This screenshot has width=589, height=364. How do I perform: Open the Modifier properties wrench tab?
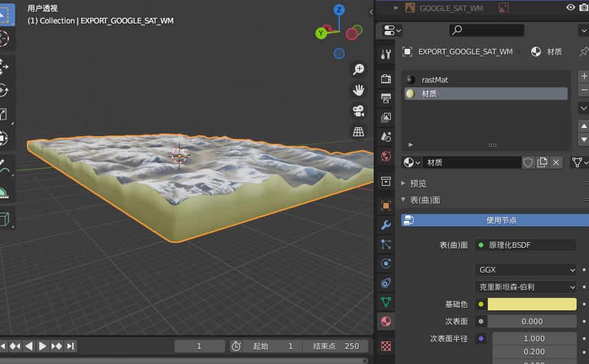click(386, 224)
